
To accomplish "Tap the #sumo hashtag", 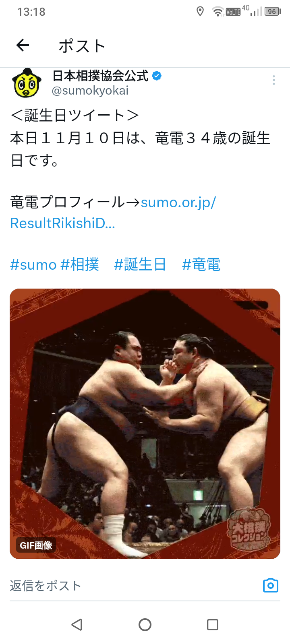I will tap(33, 265).
